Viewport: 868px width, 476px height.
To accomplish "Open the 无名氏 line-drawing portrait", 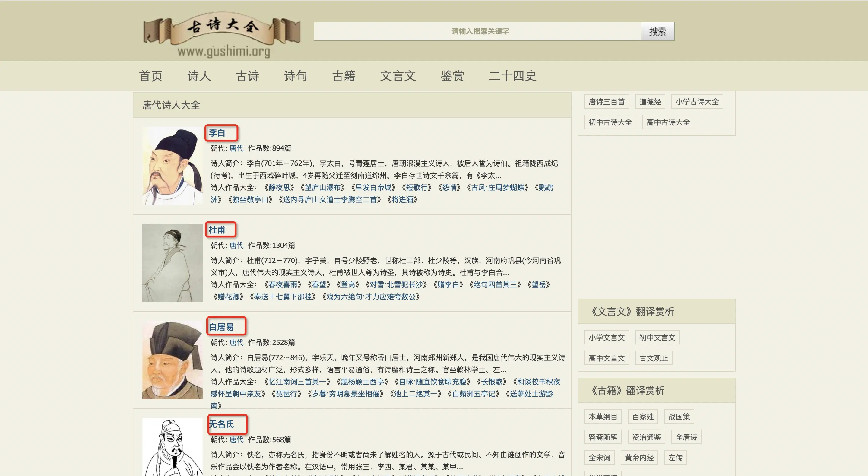I will coord(172,447).
